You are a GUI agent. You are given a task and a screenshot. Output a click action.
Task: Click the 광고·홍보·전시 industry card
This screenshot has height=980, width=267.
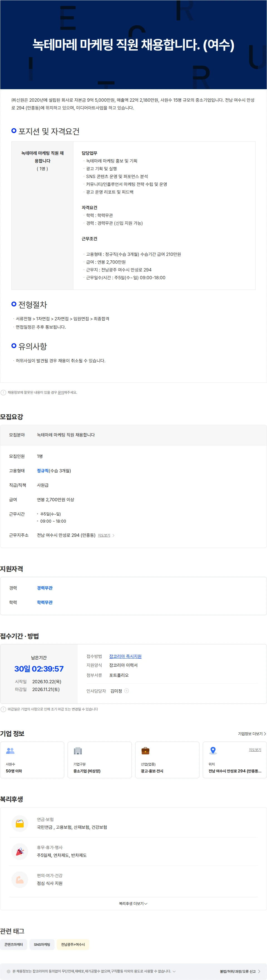coord(167,760)
